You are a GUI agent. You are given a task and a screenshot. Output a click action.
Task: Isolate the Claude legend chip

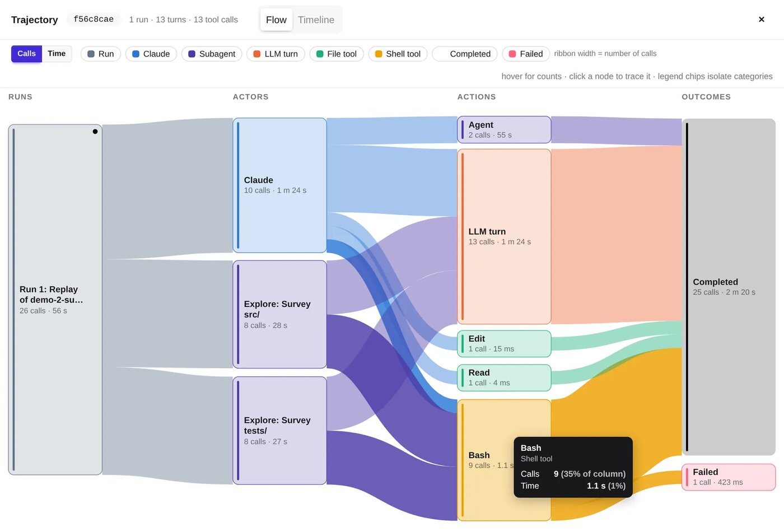pyautogui.click(x=151, y=54)
